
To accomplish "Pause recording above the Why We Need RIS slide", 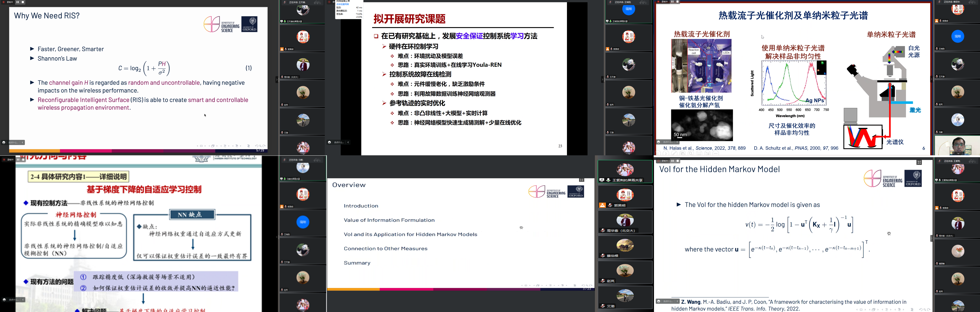I will [x=17, y=2].
